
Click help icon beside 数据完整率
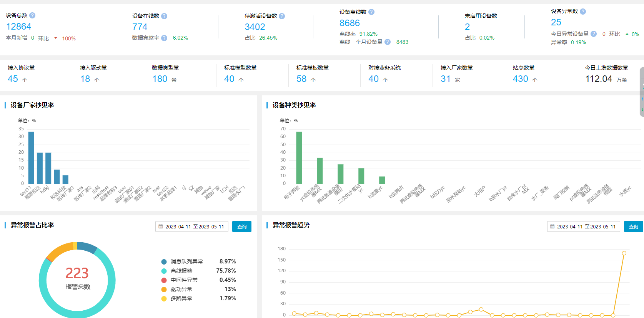pyautogui.click(x=164, y=38)
